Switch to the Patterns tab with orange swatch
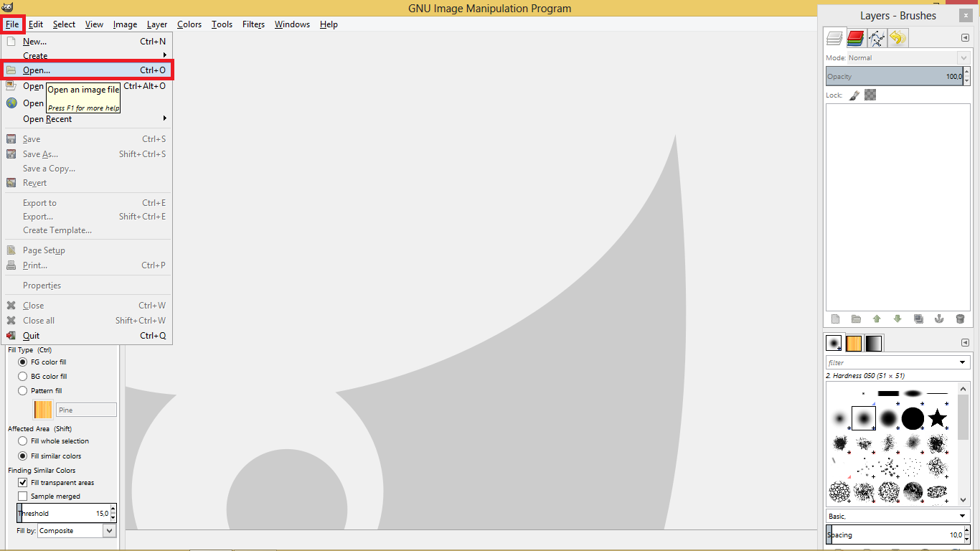The image size is (980, 551). (854, 343)
